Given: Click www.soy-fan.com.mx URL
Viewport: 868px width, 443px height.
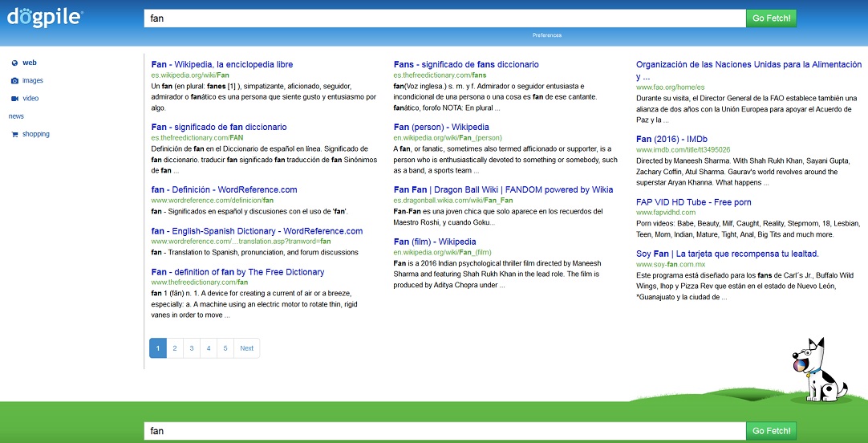Looking at the screenshot, I should pos(671,265).
